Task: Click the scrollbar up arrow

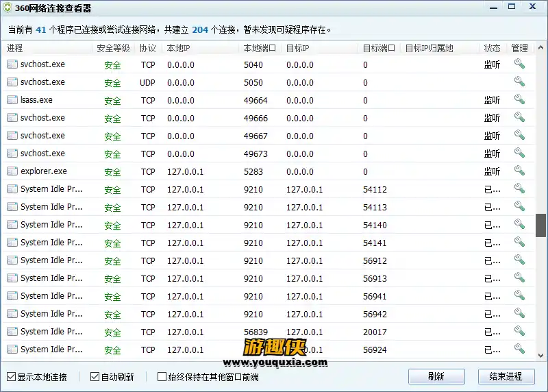Action: [540, 47]
